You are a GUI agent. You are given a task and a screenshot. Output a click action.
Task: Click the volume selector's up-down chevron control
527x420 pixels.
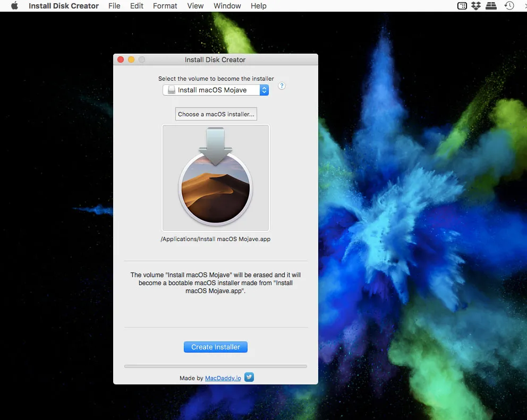(x=264, y=90)
